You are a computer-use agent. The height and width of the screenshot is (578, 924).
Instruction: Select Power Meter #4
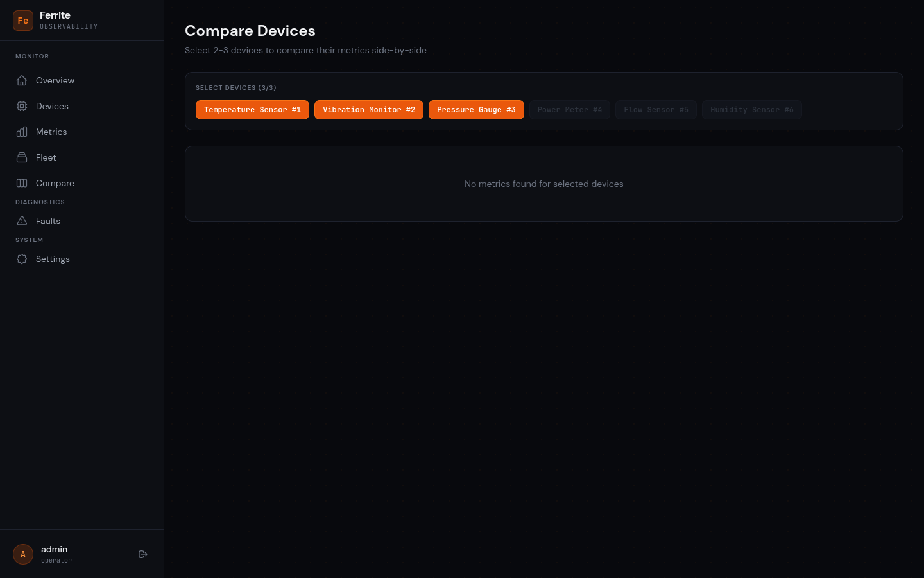tap(570, 110)
